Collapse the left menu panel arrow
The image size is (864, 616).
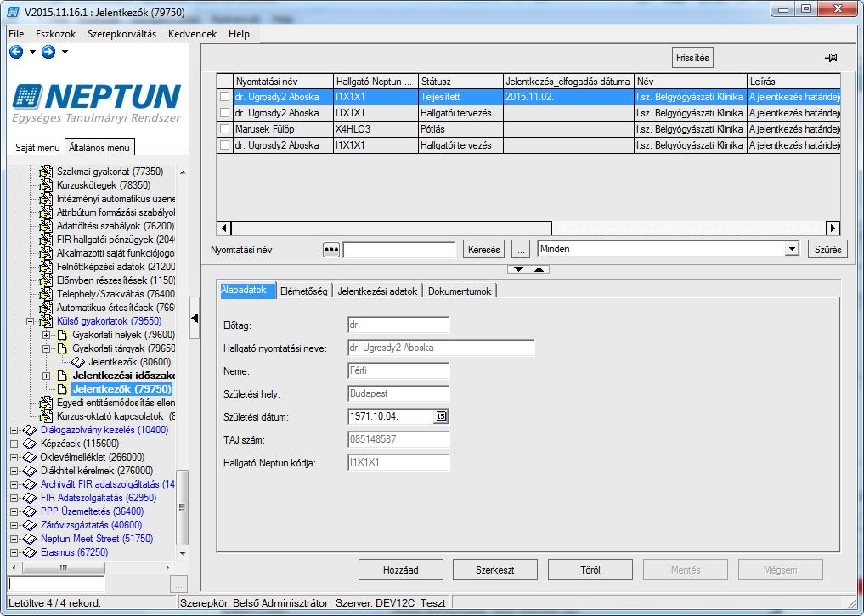[194, 318]
